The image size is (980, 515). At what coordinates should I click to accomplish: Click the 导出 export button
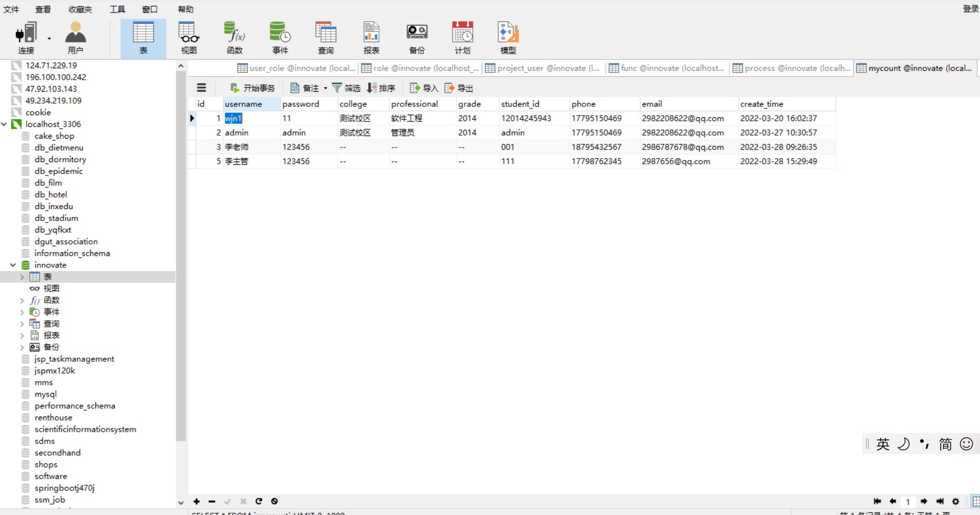coord(459,88)
